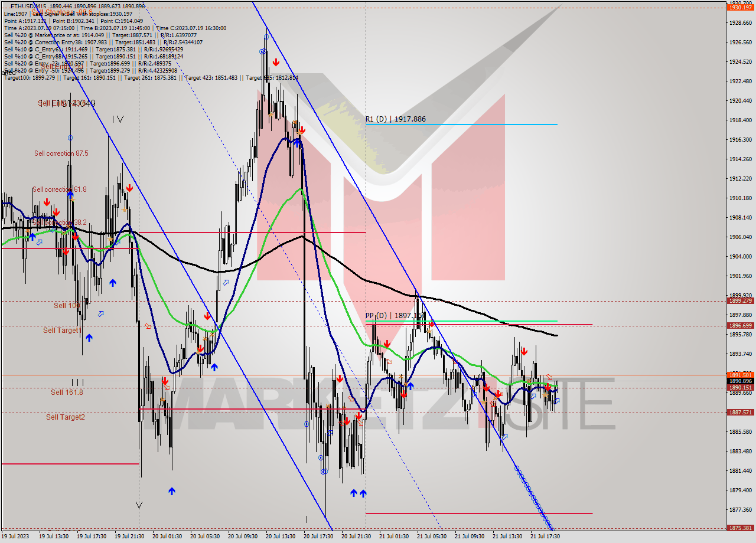Click the Sell Entry 1914.049 label
This screenshot has height=543, width=756.
67,103
